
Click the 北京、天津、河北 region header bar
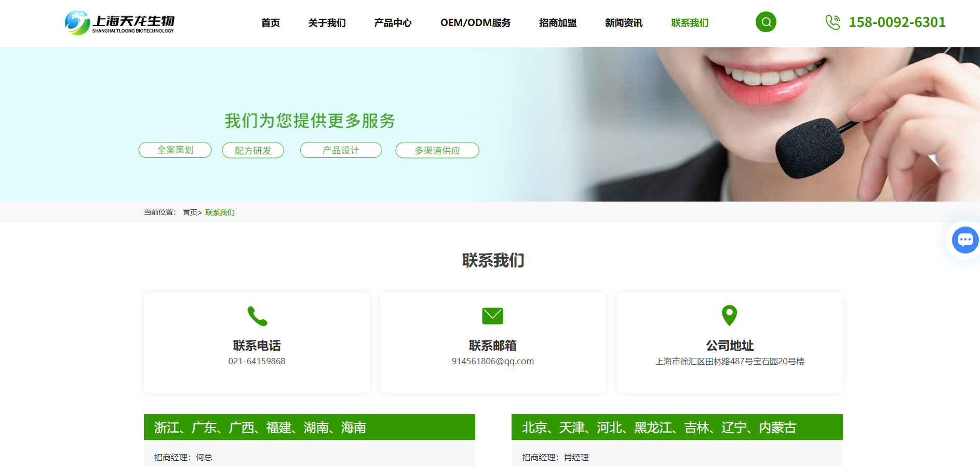coord(677,427)
